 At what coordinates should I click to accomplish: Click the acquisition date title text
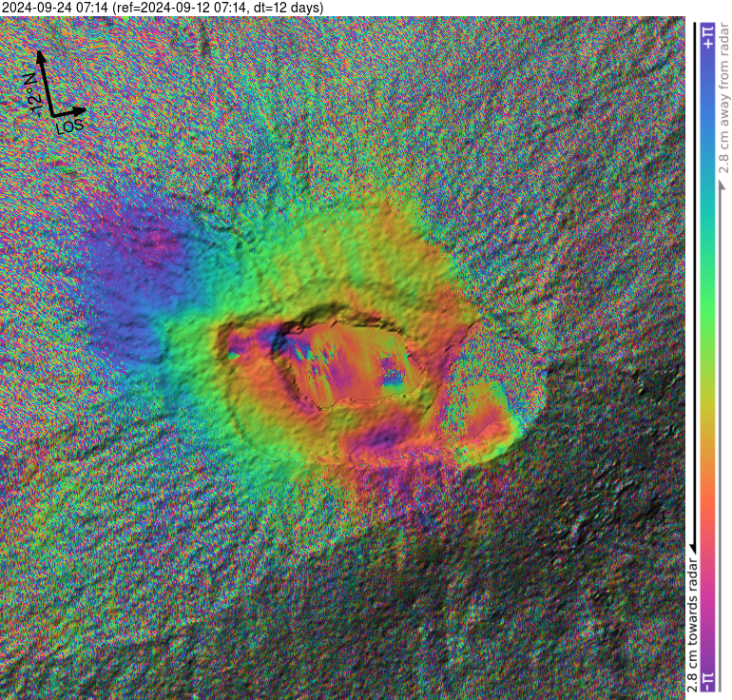[162, 8]
